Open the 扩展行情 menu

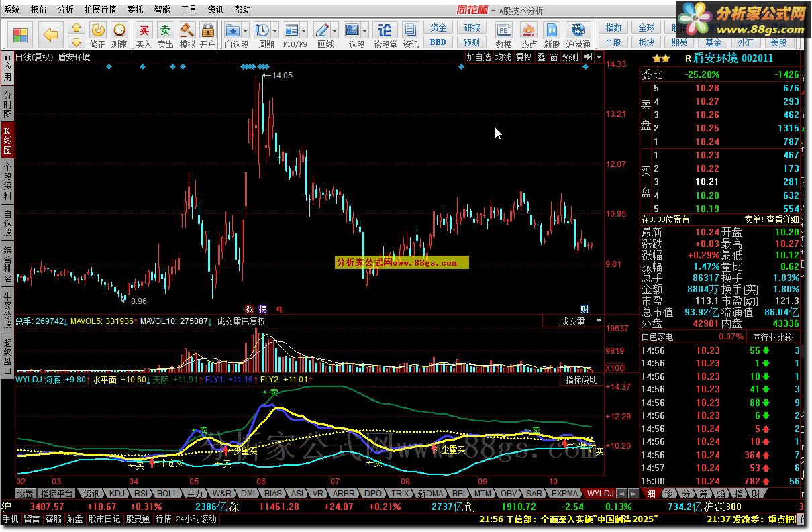pyautogui.click(x=100, y=10)
